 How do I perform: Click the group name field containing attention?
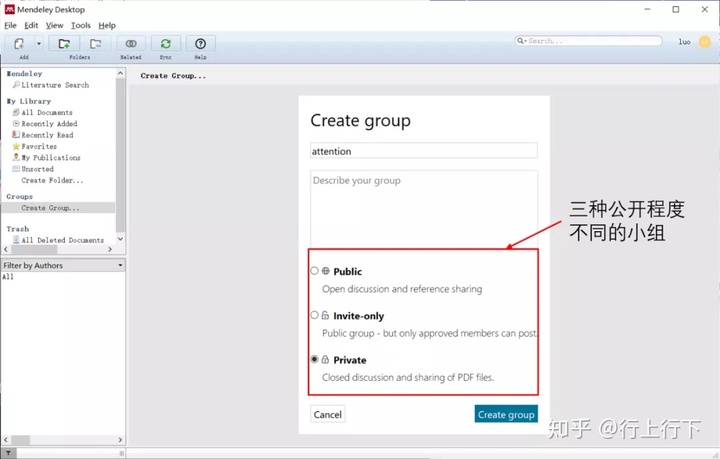coord(424,151)
